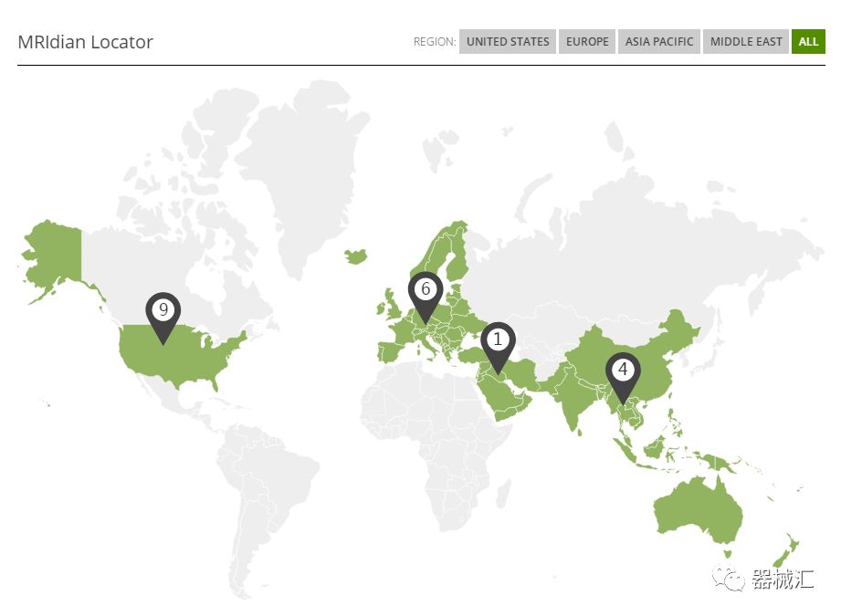Screen dimensions: 841x616
Task: Choose the MIDDLE EAST region button
Action: point(746,42)
